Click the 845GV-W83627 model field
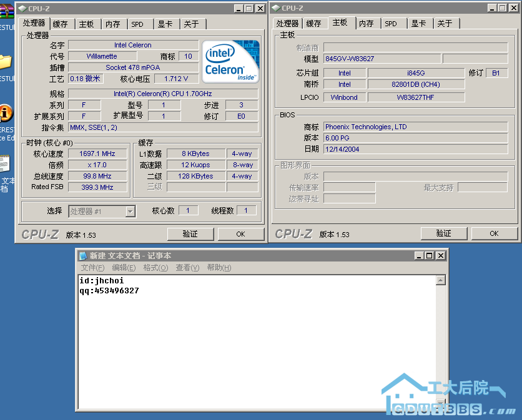This screenshot has width=522, height=420. click(382, 59)
